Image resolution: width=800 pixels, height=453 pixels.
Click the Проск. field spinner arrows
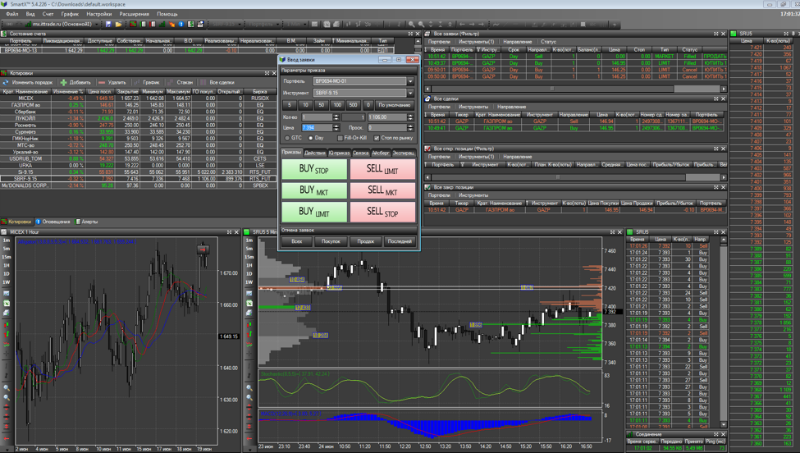point(410,128)
